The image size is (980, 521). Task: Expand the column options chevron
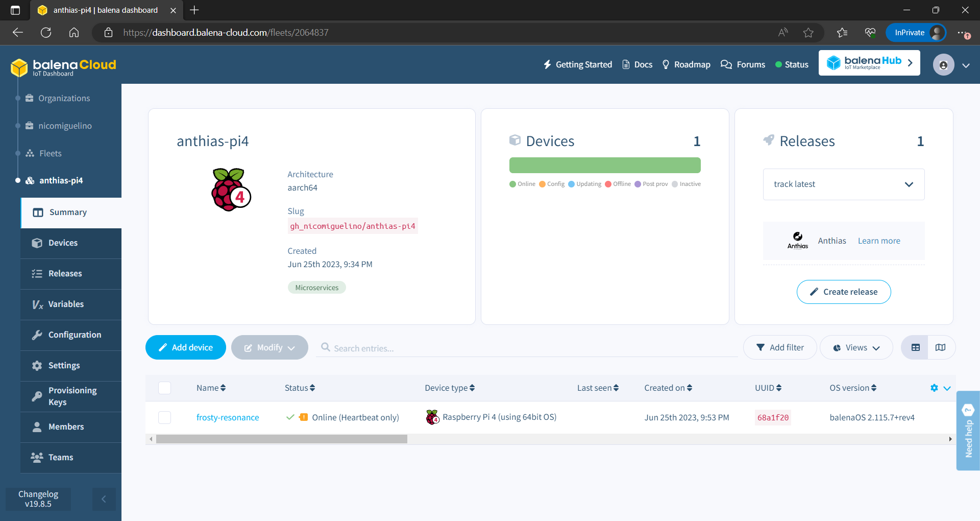click(947, 388)
